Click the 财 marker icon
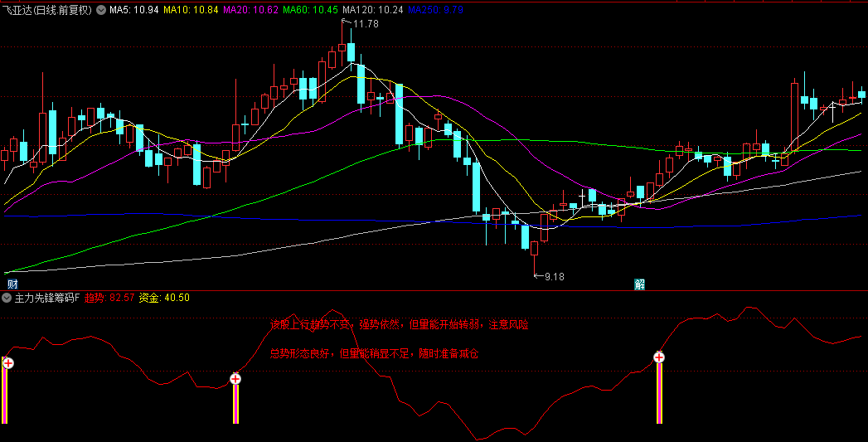 12,284
